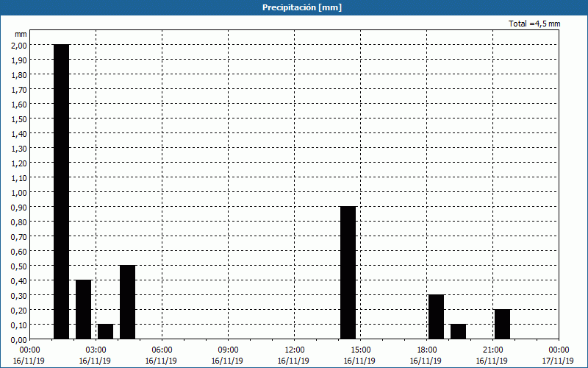Click the 0,30 y-axis label
This screenshot has width=588, height=368.
tap(21, 295)
